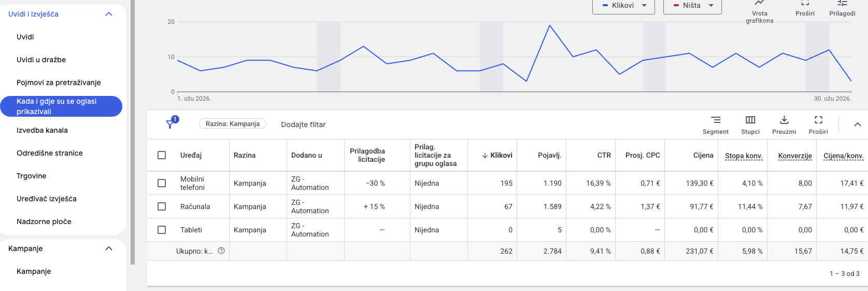
Task: Open Vrsta grafikona chart type icon
Action: 759,4
